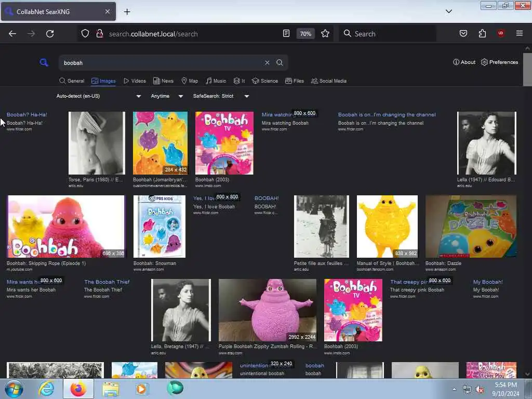Switch to Files category

click(x=295, y=81)
